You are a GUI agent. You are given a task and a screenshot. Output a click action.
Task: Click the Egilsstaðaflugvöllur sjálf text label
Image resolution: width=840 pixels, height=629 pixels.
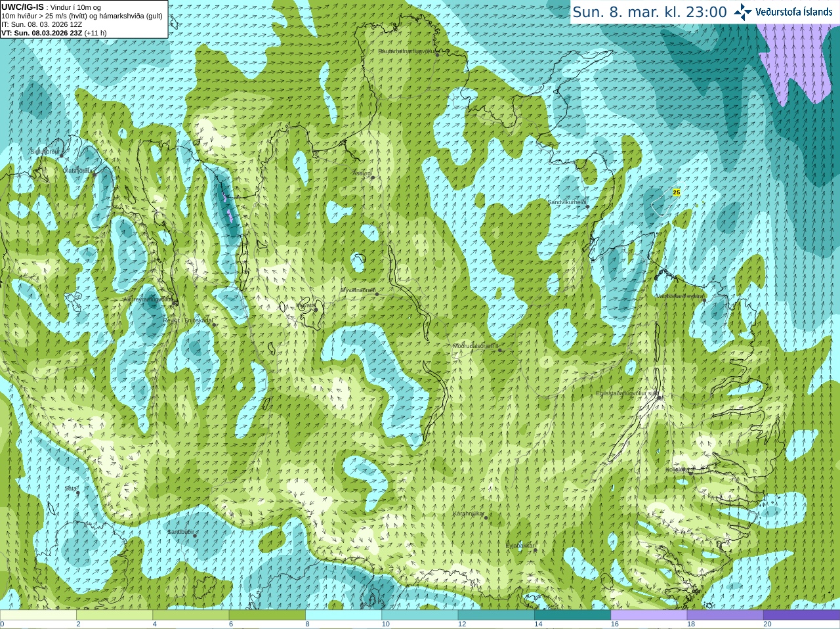[x=627, y=393]
